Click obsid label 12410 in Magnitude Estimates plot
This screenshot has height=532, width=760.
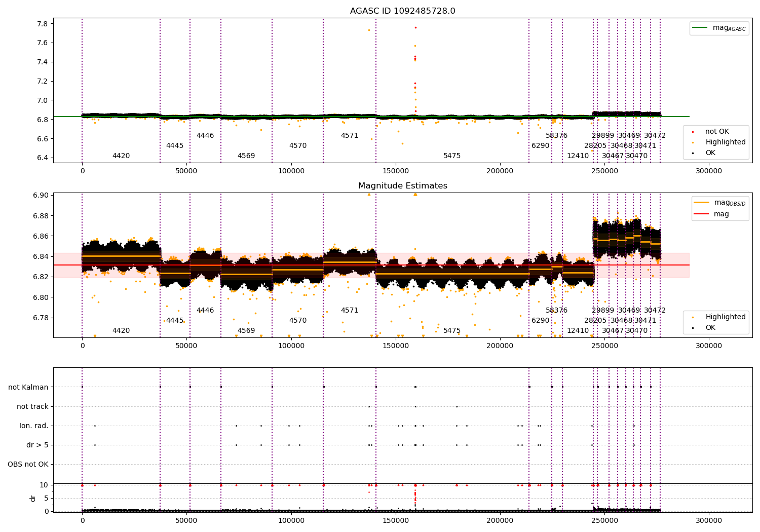point(578,331)
